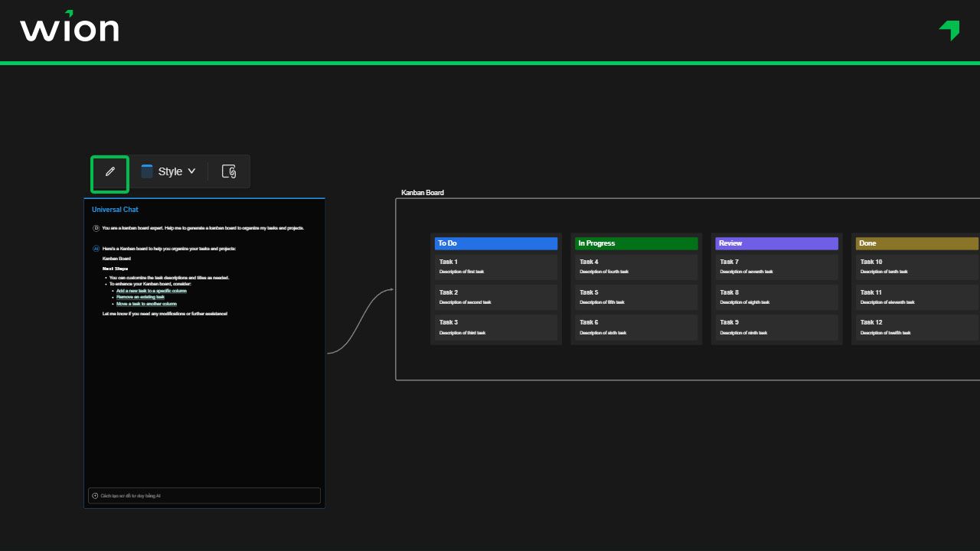Select the Done column header
This screenshot has width=980, height=551.
pyautogui.click(x=916, y=243)
